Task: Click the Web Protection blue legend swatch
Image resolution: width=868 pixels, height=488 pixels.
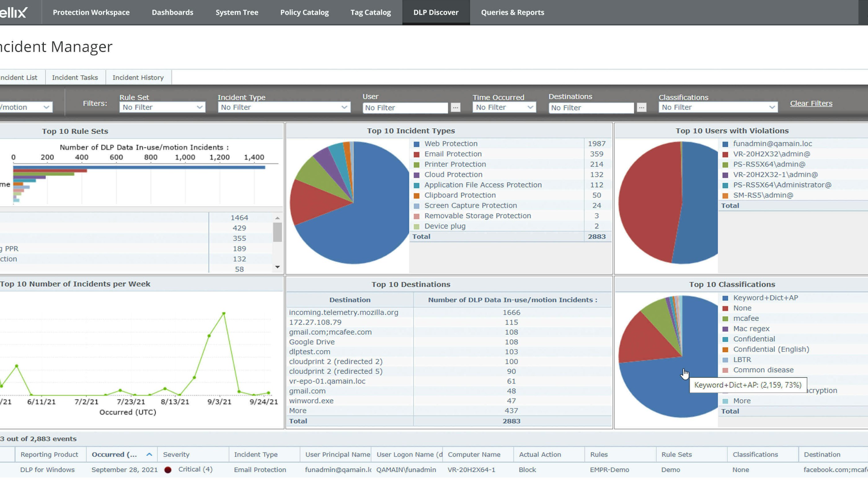Action: 416,144
